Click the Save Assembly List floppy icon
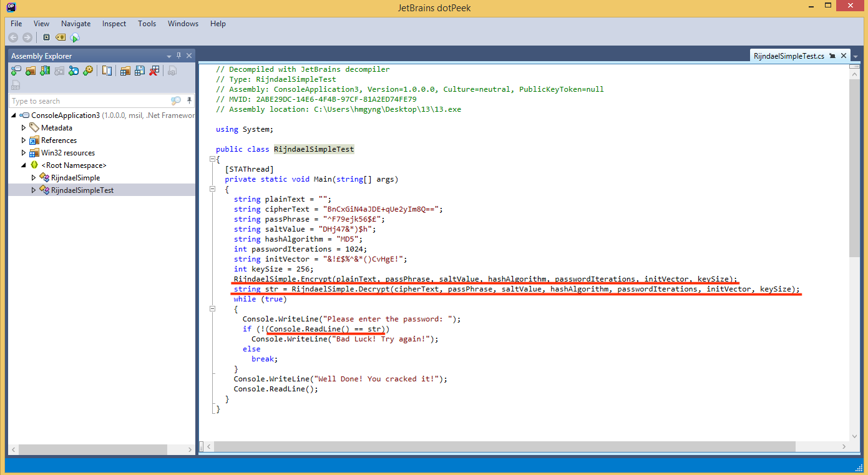Image resolution: width=868 pixels, height=475 pixels. tap(140, 71)
